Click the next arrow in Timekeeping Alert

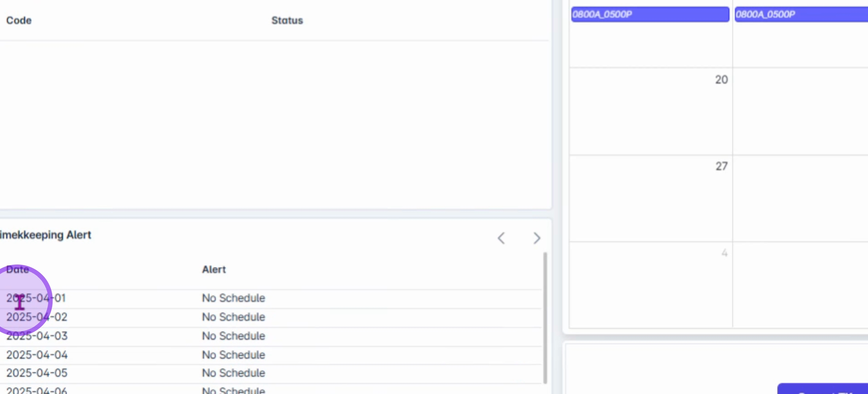click(x=537, y=238)
